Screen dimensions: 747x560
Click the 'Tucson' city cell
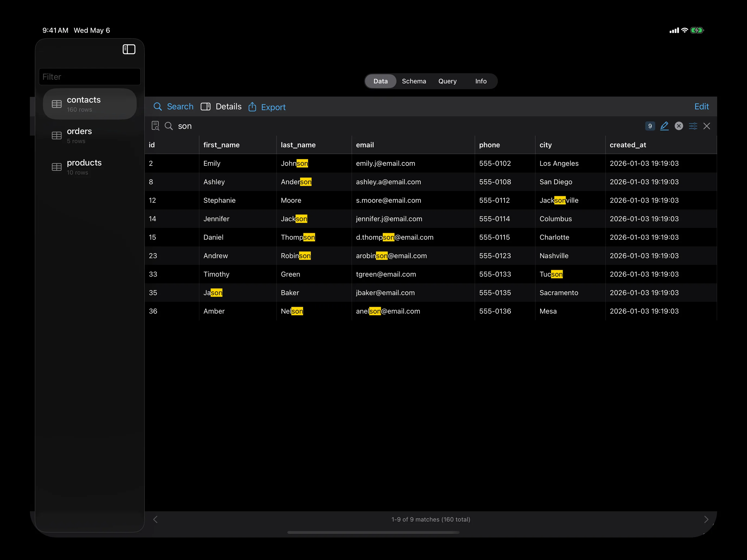(570, 274)
